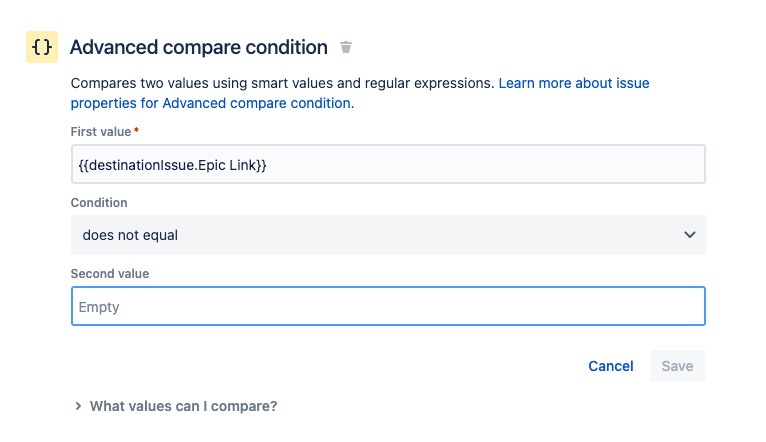Select the 'Advanced compare condition' heading

pyautogui.click(x=199, y=47)
